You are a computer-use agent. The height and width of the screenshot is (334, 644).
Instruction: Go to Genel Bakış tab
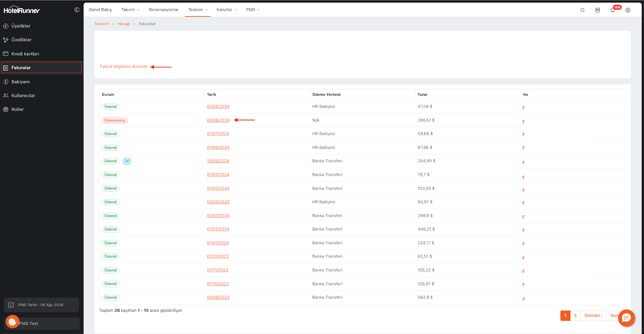pos(100,10)
